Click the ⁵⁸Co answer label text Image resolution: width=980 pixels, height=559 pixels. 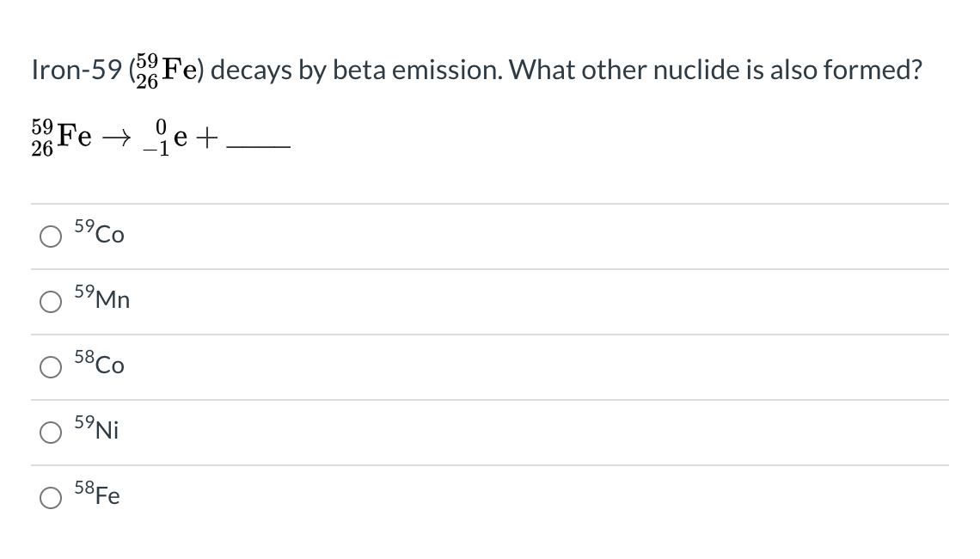99,365
